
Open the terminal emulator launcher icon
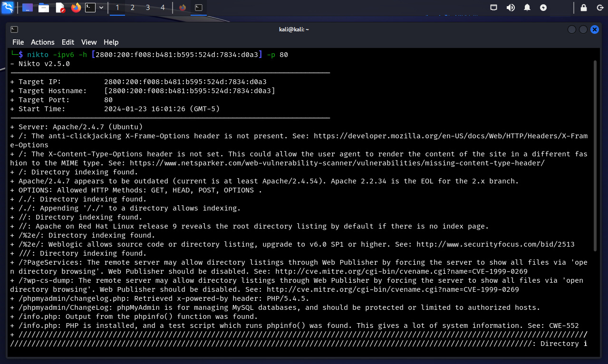90,8
